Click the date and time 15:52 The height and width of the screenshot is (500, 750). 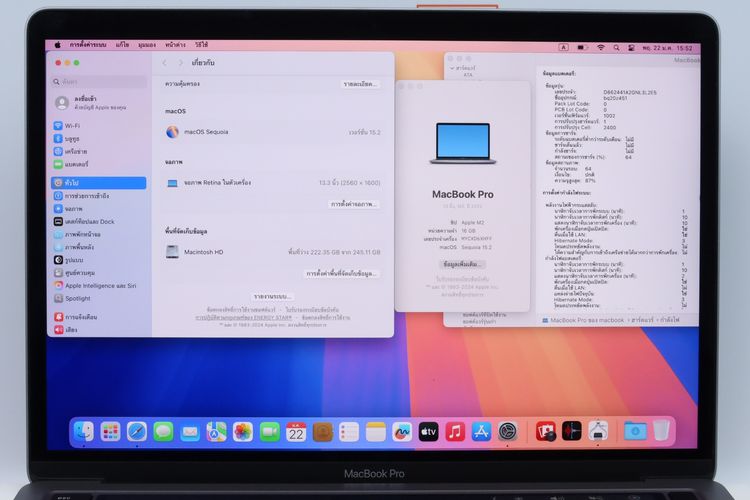point(667,48)
